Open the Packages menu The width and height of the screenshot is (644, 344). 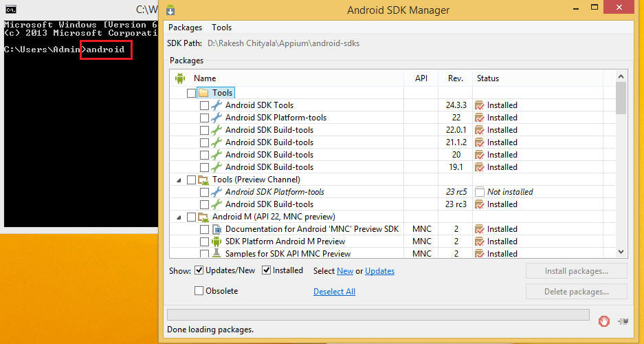point(186,27)
